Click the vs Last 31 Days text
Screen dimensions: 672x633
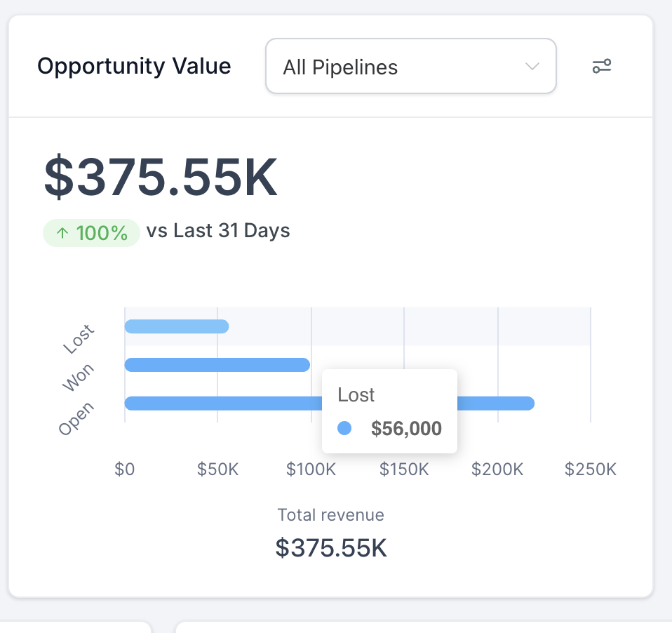[218, 231]
